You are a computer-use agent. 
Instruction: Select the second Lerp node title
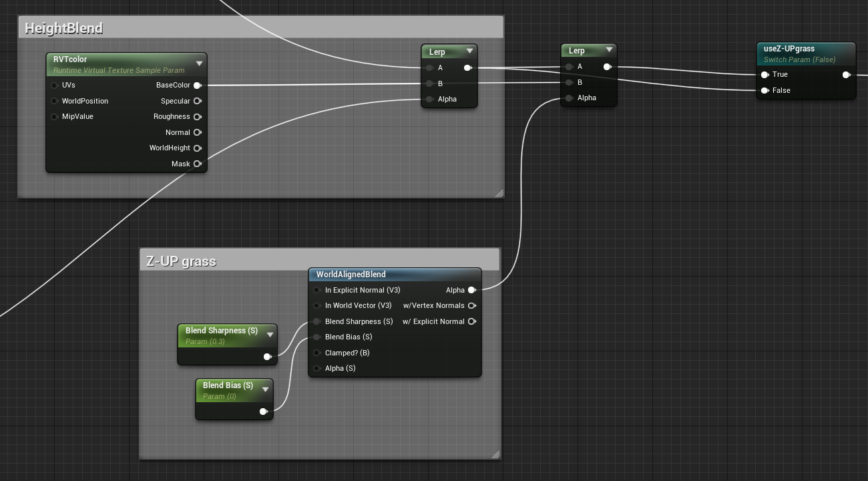point(576,51)
